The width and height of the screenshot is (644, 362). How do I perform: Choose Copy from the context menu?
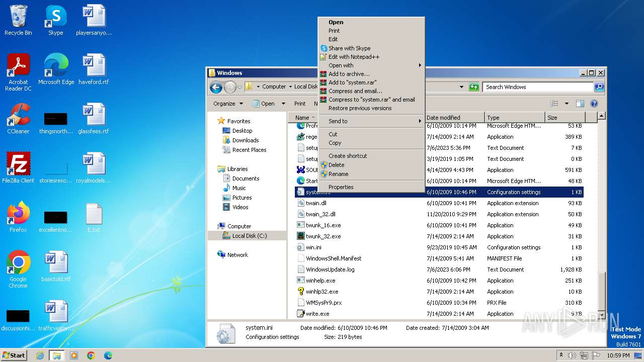(x=371, y=143)
